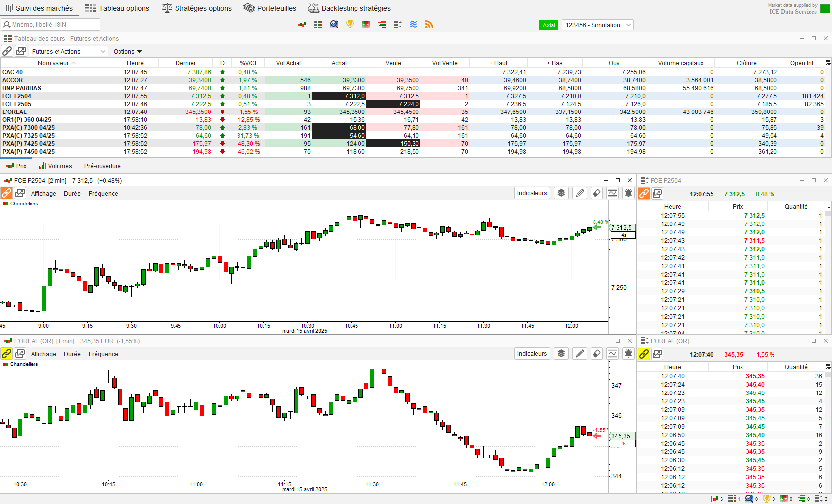832x504 pixels.
Task: Click the alert bell in FCE F2504 chart
Action: tap(628, 193)
